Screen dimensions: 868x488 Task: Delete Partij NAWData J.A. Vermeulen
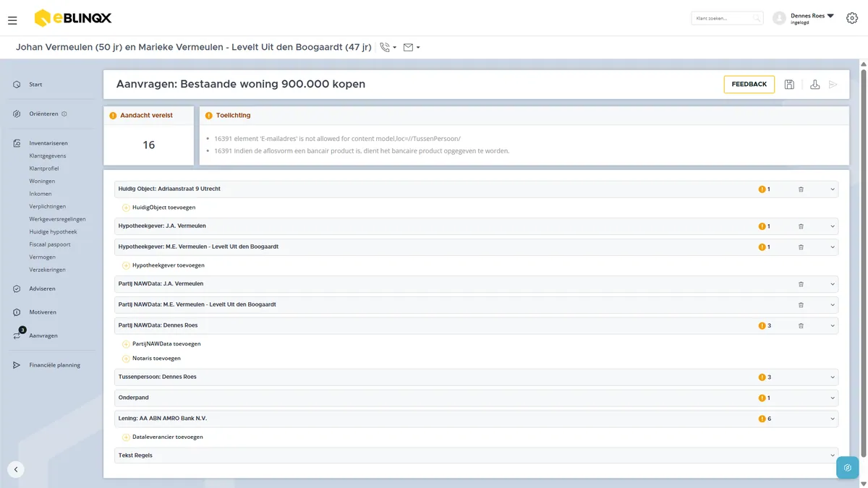[x=801, y=284]
